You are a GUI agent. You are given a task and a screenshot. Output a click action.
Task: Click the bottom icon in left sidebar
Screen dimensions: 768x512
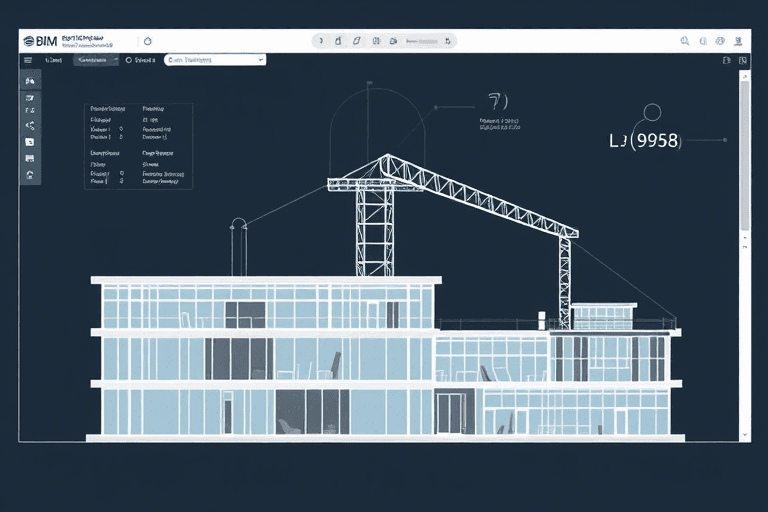point(30,174)
